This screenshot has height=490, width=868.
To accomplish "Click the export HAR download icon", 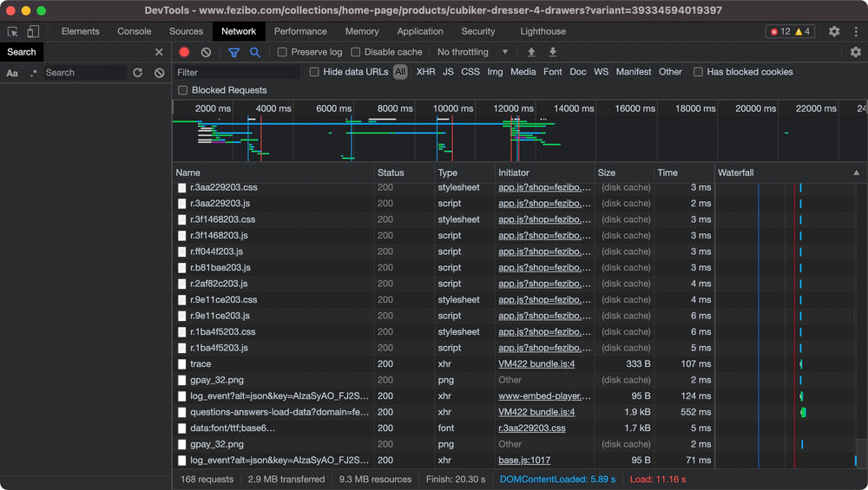I will (x=553, y=52).
